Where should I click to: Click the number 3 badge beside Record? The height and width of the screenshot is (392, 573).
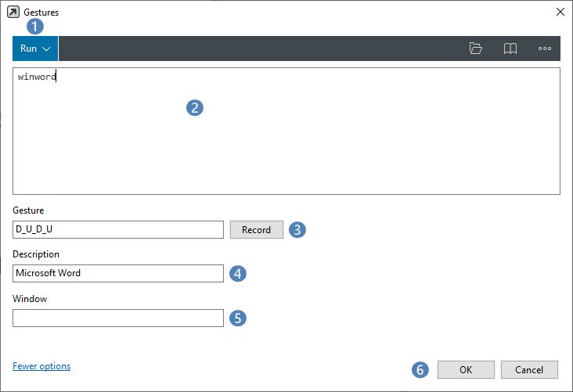point(297,230)
